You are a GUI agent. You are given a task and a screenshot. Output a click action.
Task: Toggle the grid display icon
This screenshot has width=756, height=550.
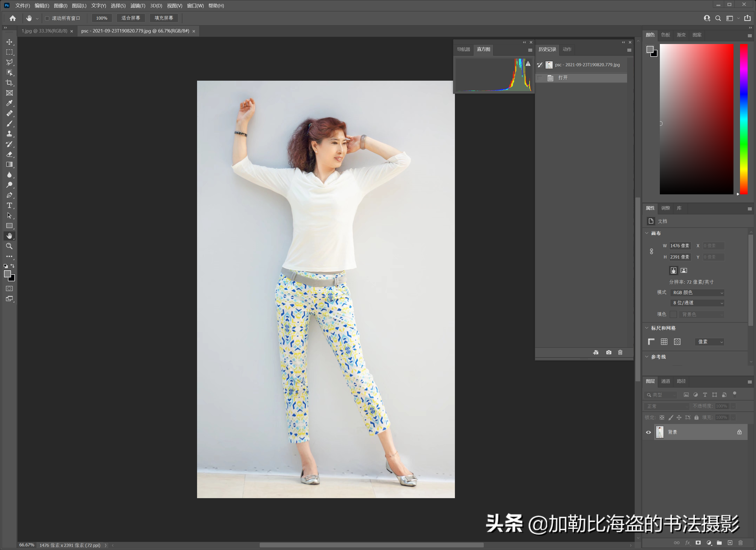664,342
